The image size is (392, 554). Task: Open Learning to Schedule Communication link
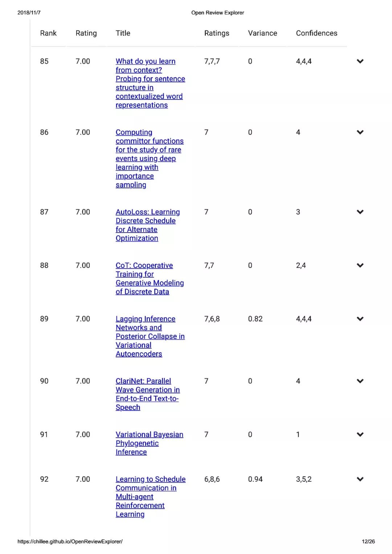(151, 497)
